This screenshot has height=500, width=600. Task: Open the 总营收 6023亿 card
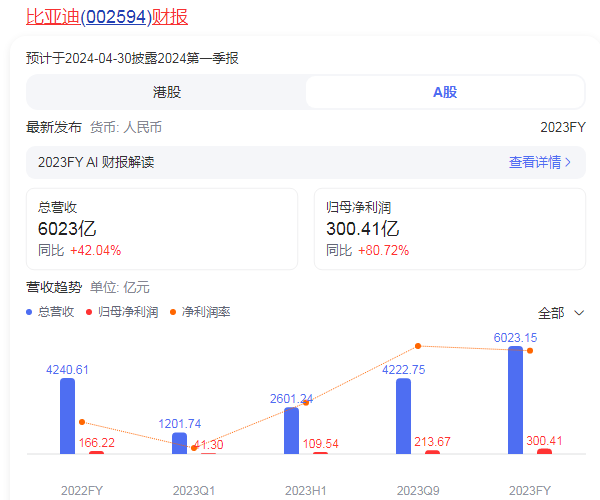tap(162, 229)
